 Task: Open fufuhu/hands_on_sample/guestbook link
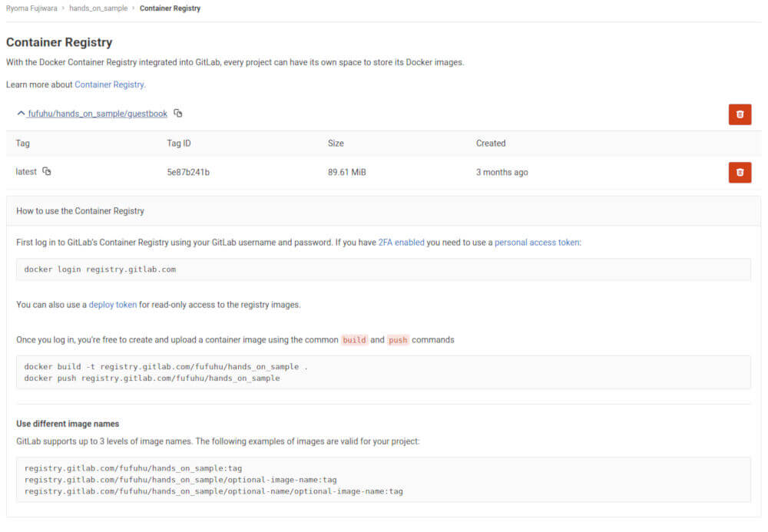(98, 114)
